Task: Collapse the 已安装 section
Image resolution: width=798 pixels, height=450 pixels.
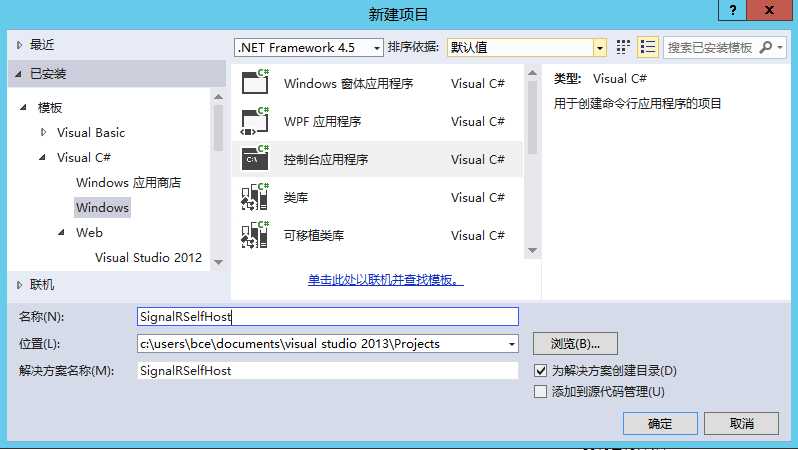Action: (x=18, y=74)
